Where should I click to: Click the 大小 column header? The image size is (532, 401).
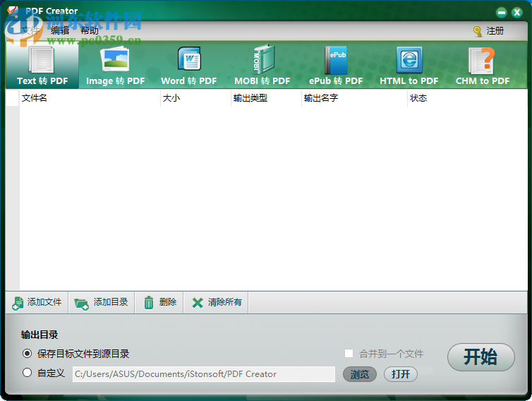point(195,98)
